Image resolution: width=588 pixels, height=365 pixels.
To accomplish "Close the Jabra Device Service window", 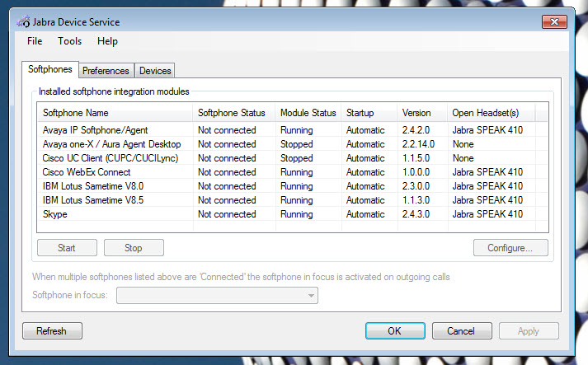I will point(554,21).
